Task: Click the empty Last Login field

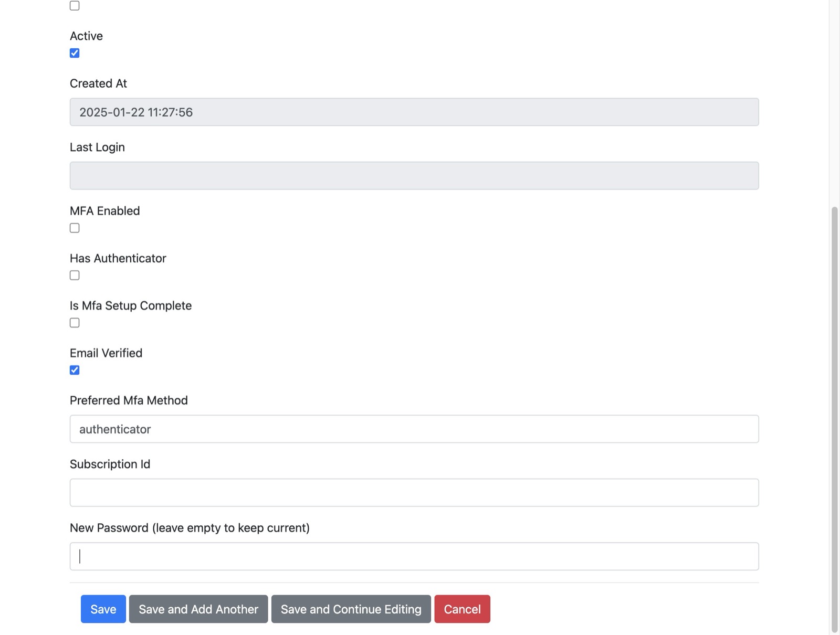Action: [414, 175]
